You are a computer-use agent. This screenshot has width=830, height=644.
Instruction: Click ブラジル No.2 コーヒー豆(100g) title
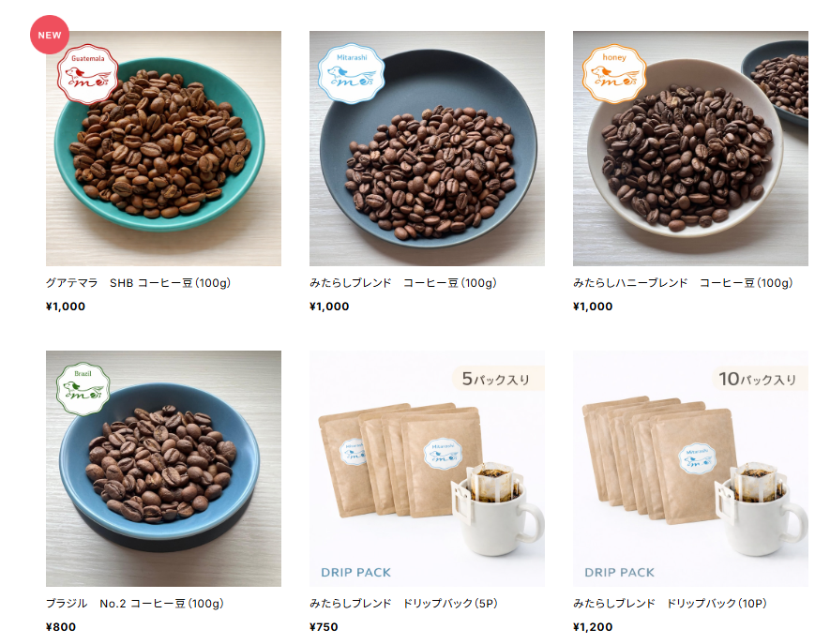tap(135, 604)
